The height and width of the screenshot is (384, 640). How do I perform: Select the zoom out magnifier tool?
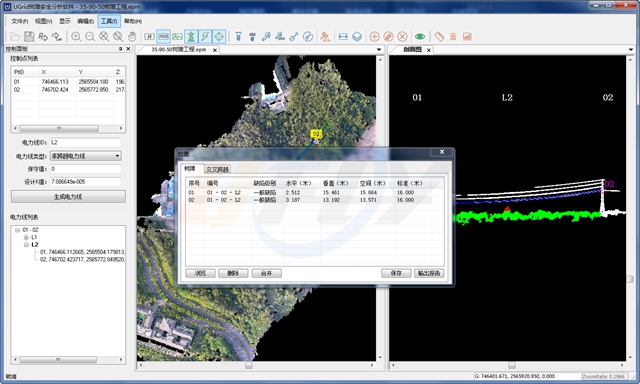(x=90, y=37)
